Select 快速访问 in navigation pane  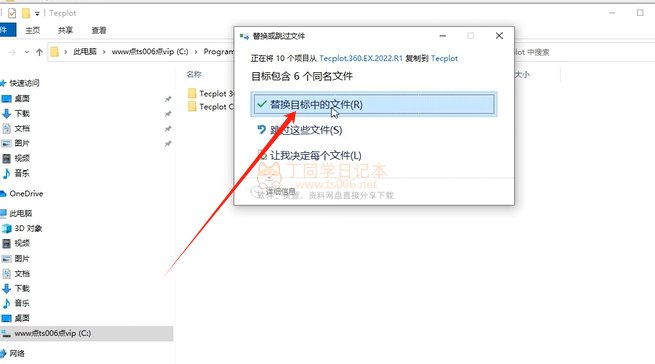[24, 83]
